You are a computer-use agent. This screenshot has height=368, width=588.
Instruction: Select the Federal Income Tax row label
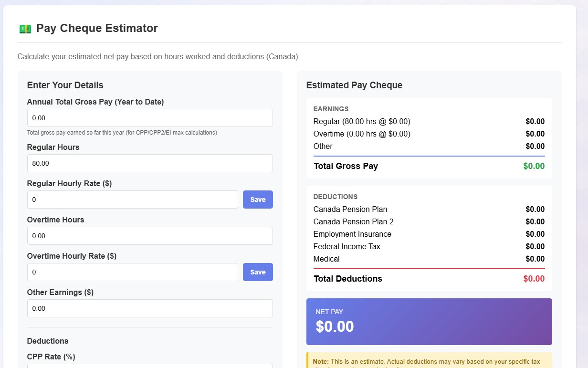(346, 246)
